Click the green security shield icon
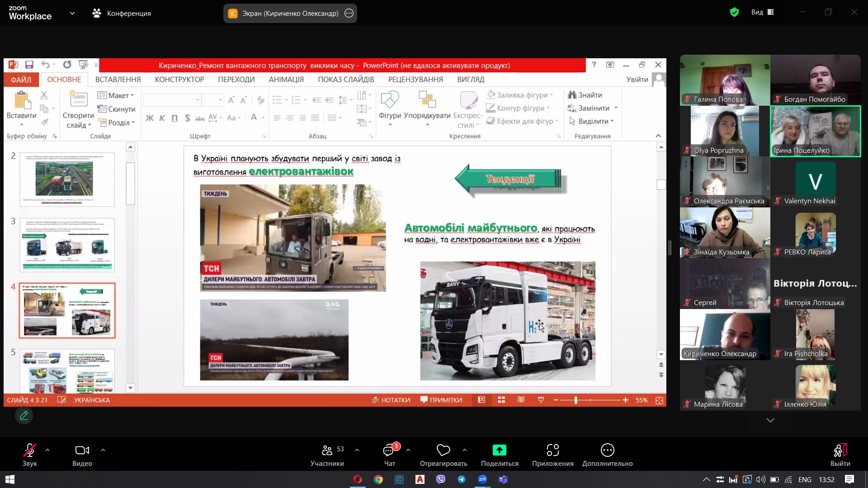Screen dimensions: 868x488 (734, 13)
